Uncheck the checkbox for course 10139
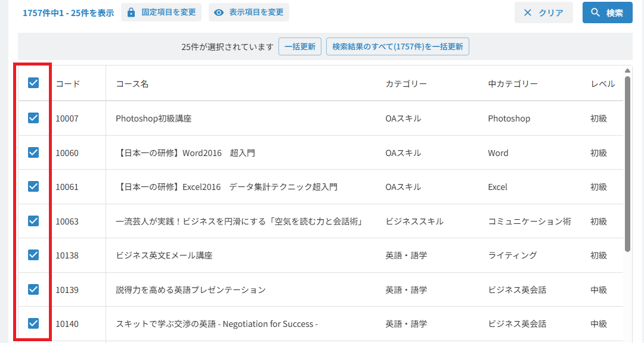This screenshot has height=343, width=644. [x=33, y=289]
